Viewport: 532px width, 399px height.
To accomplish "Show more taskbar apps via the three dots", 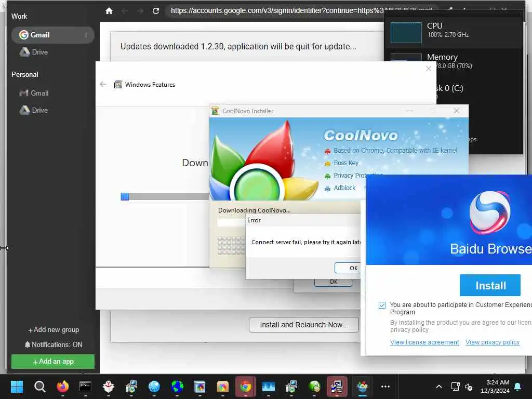I will click(385, 387).
